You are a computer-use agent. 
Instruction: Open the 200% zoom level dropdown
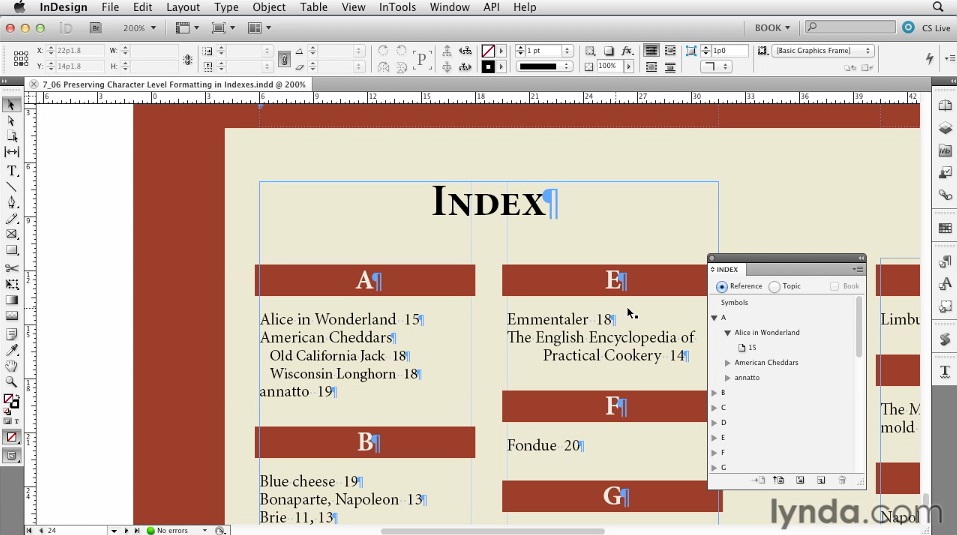pos(140,28)
